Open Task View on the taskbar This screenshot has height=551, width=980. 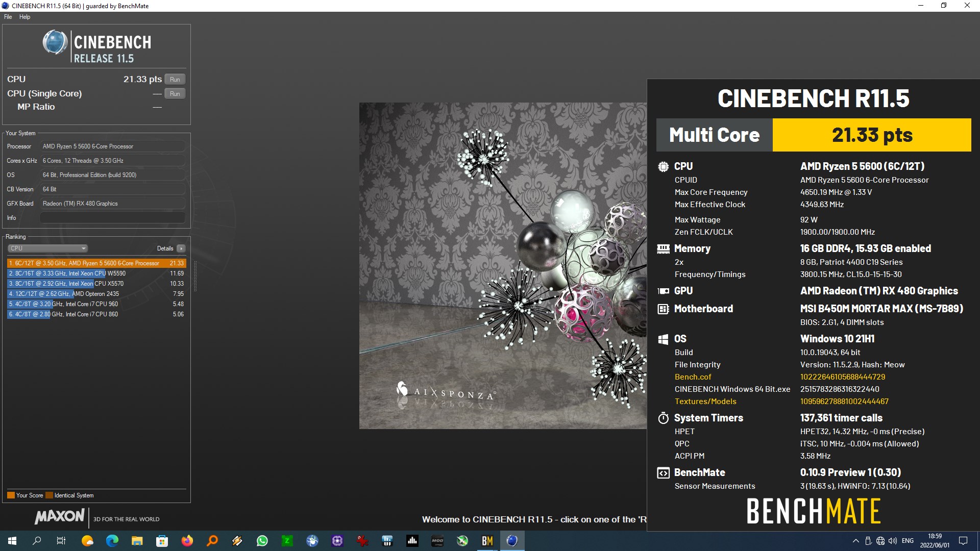click(x=61, y=541)
